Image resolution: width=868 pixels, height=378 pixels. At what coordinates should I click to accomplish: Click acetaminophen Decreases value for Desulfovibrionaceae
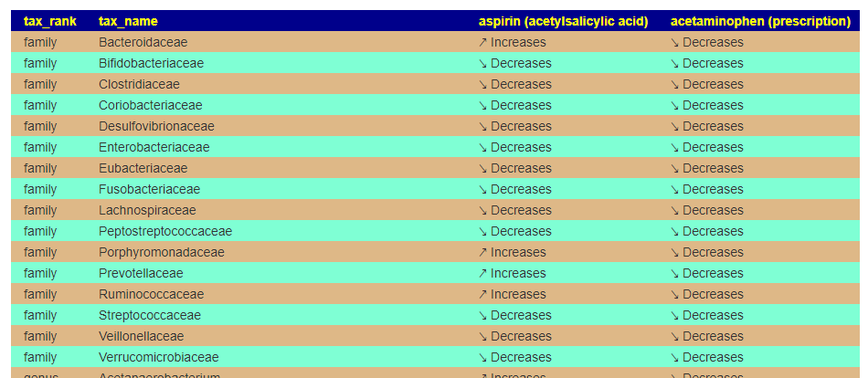pos(707,126)
